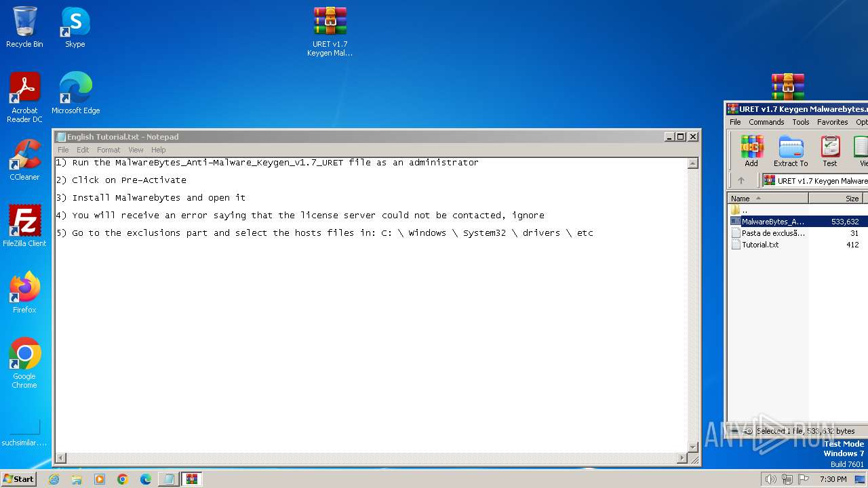Viewport: 868px width, 488px height.
Task: Launch Skype from the desktop
Action: pos(75,28)
